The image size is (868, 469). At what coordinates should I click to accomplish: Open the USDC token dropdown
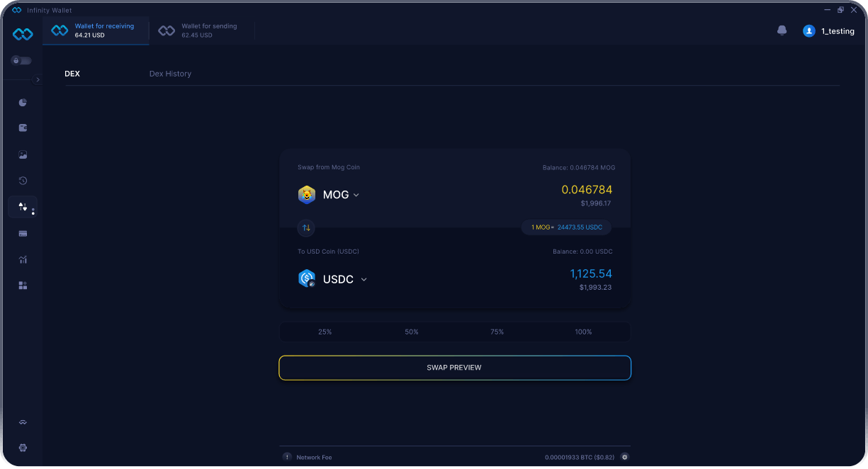click(344, 279)
